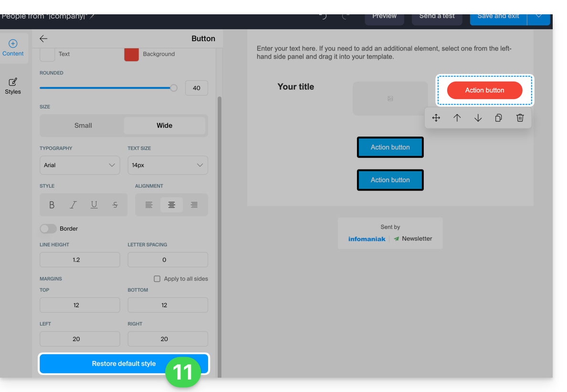Select the Small size option
Viewport: 567px width, 392px height.
pos(83,126)
